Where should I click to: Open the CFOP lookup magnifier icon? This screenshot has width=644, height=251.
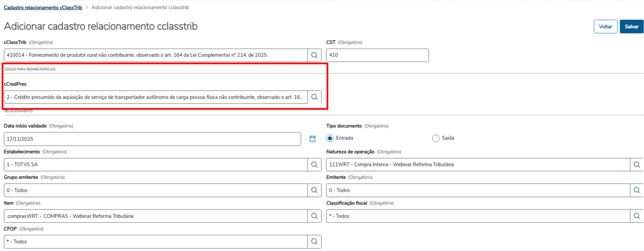314,242
